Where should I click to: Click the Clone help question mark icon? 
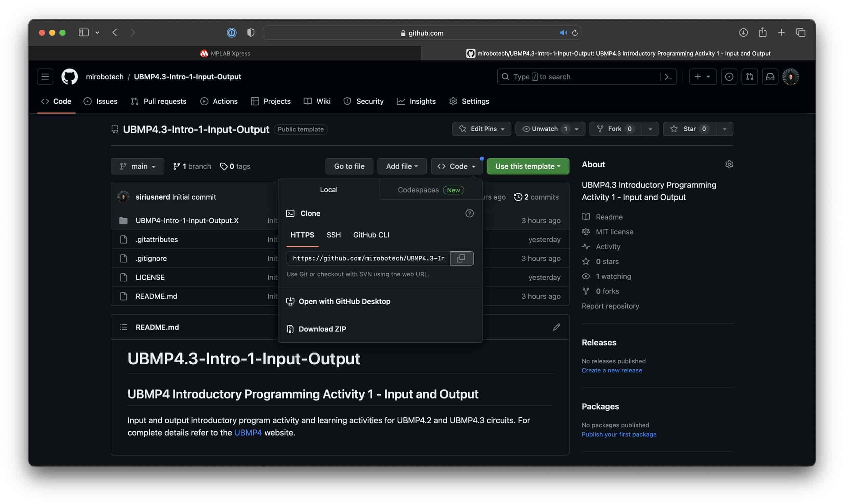(469, 213)
